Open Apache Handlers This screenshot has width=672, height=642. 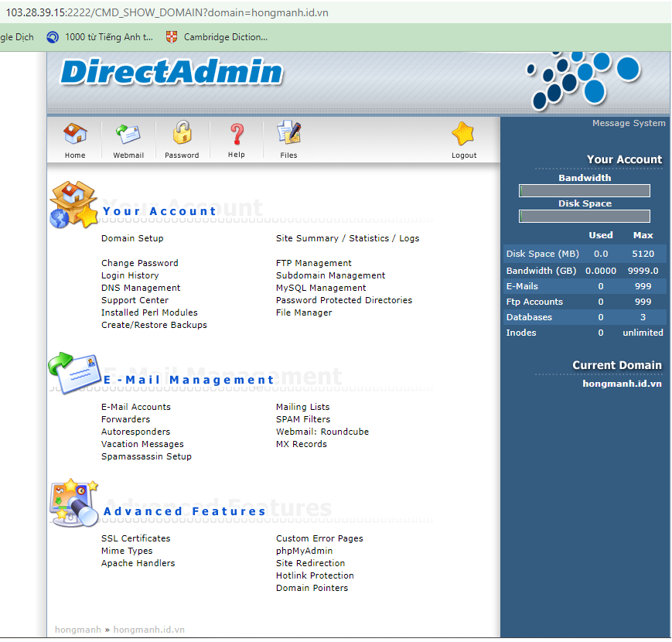tap(138, 564)
